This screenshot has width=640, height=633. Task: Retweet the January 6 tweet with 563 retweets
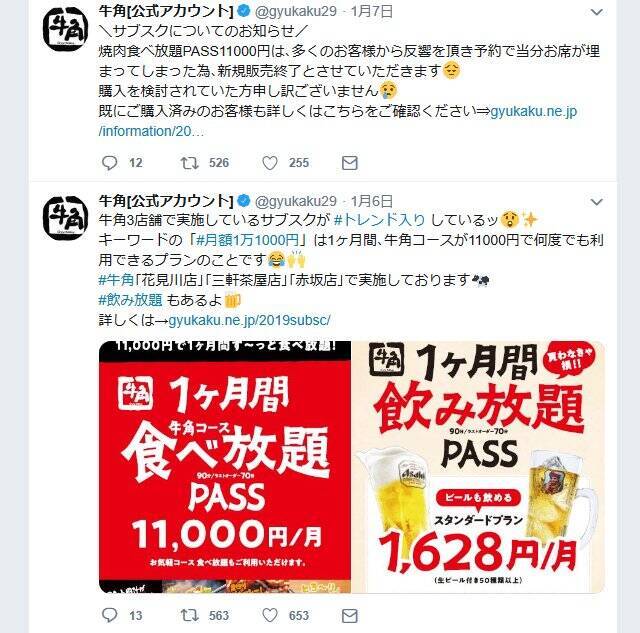click(190, 615)
